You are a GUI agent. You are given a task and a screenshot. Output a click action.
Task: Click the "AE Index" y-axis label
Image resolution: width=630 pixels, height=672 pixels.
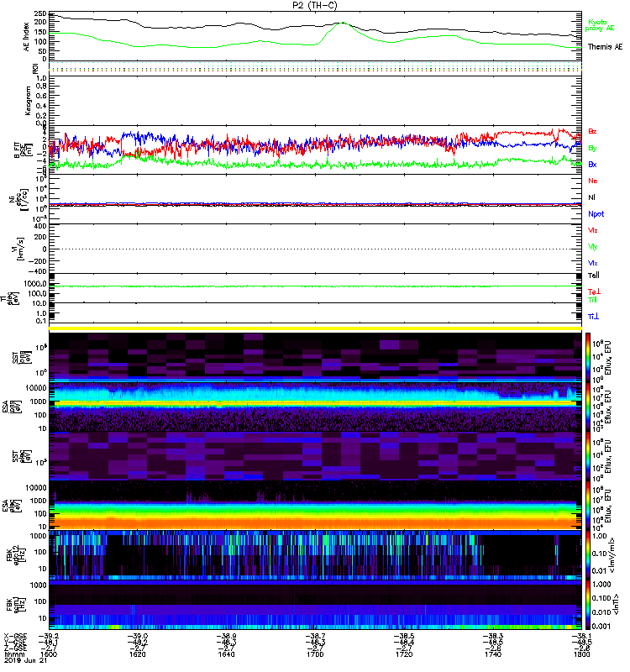(x=27, y=37)
